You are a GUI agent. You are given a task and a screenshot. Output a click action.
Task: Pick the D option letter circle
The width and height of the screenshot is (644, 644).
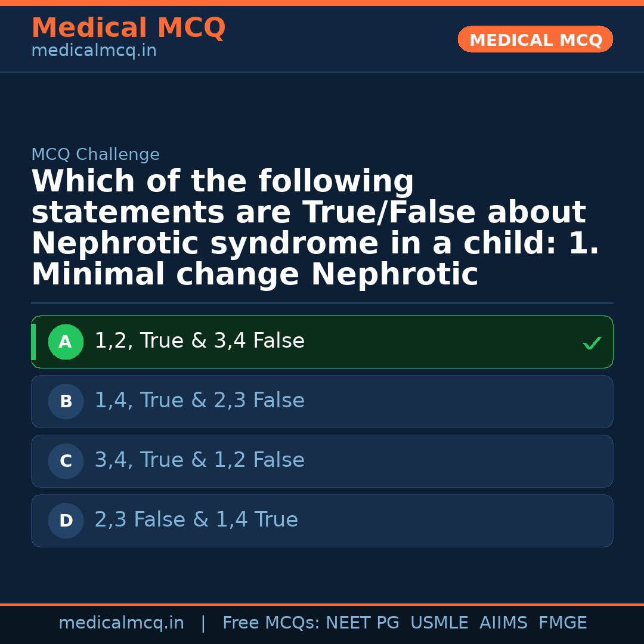66,521
